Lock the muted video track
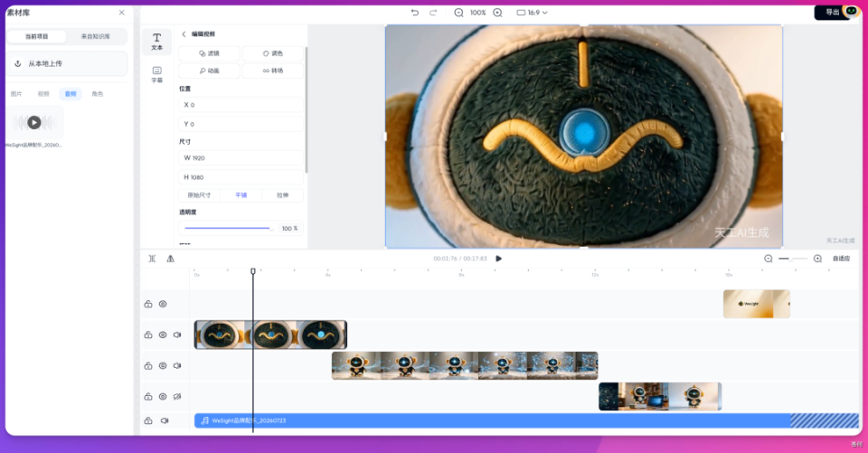The image size is (868, 453). click(x=148, y=397)
